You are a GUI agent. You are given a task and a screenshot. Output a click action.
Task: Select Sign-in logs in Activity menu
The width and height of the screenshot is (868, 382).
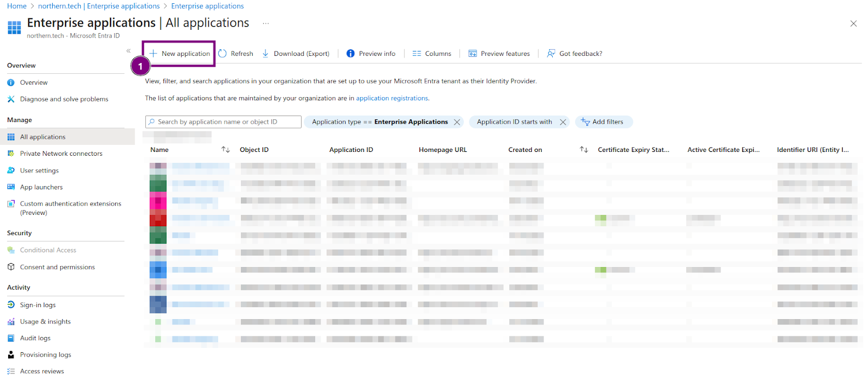[x=37, y=305]
